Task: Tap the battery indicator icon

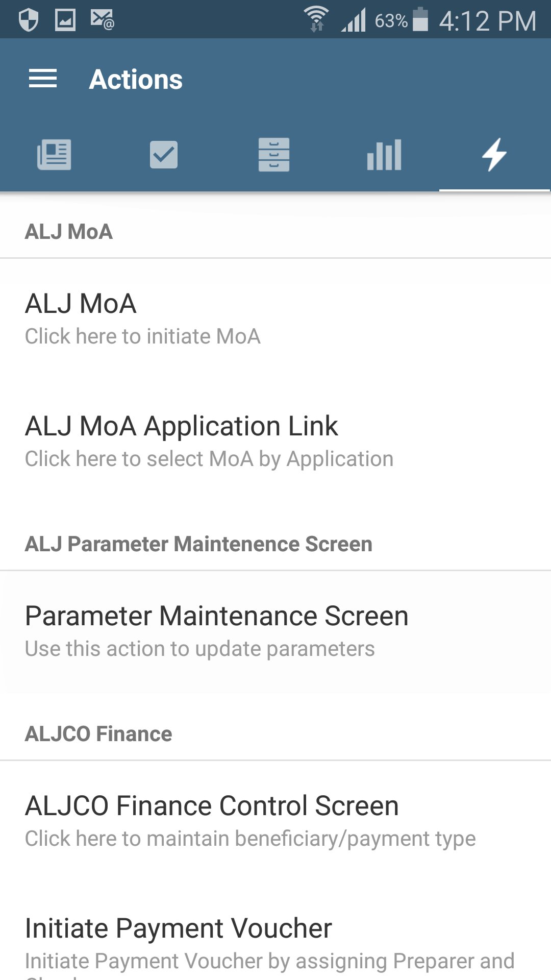Action: tap(420, 19)
